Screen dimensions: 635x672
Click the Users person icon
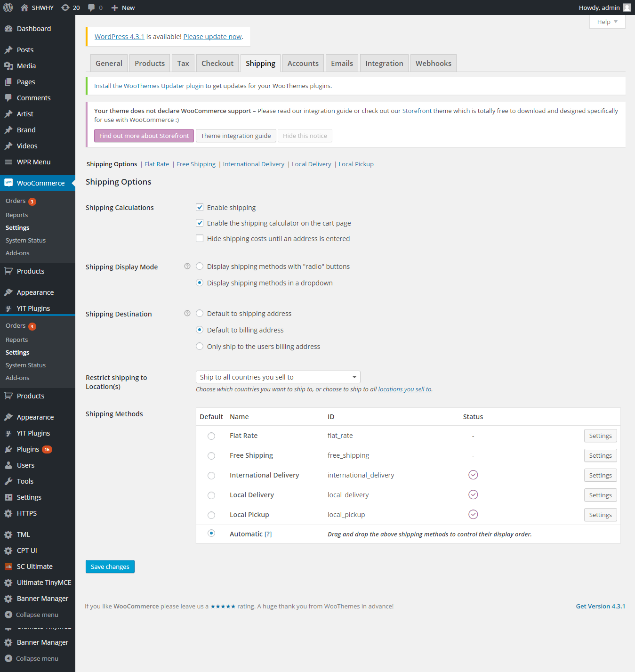[8, 465]
